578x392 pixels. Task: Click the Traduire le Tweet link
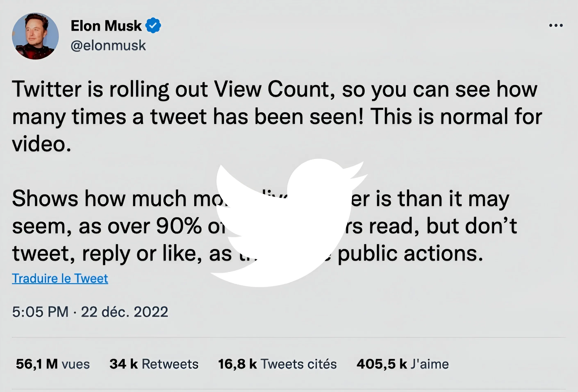[60, 278]
